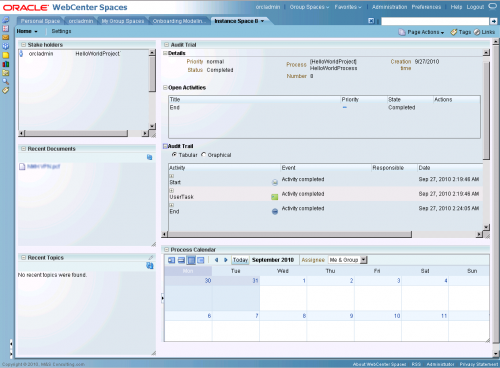Expand the Start activity row
500x368 pixels.
172,176
